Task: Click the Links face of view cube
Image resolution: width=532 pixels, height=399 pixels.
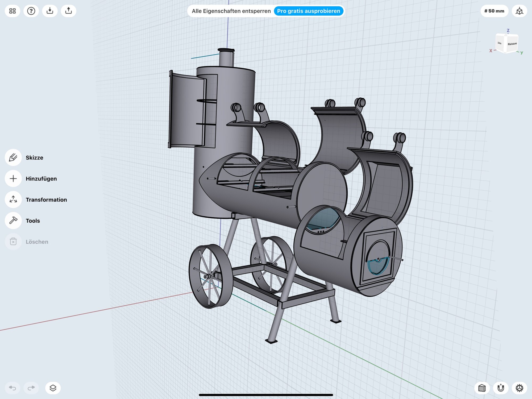Action: tap(500, 43)
